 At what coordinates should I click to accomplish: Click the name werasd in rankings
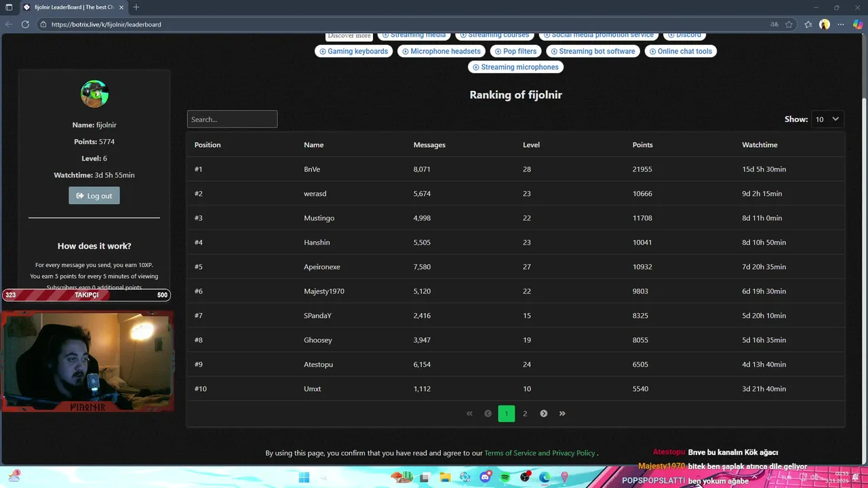click(315, 194)
